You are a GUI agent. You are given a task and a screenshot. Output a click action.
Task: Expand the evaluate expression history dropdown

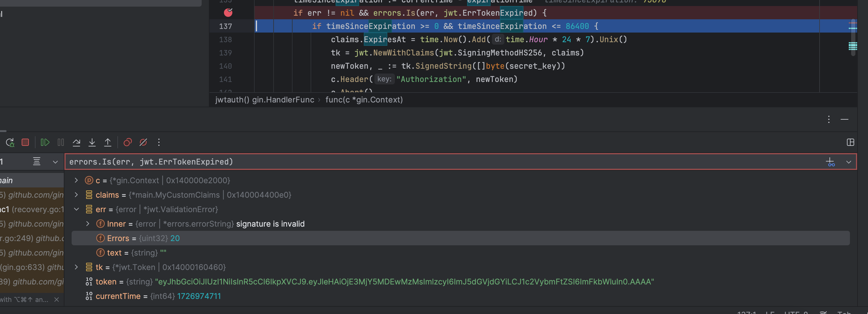tap(848, 162)
